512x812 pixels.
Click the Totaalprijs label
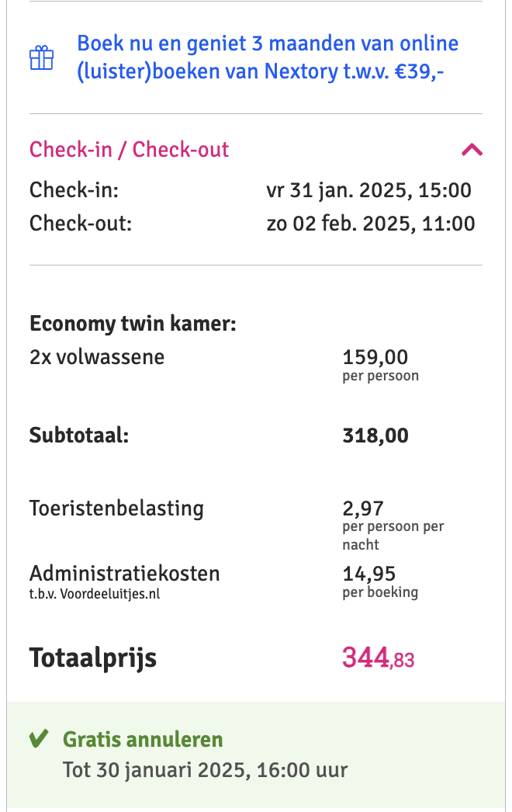93,658
